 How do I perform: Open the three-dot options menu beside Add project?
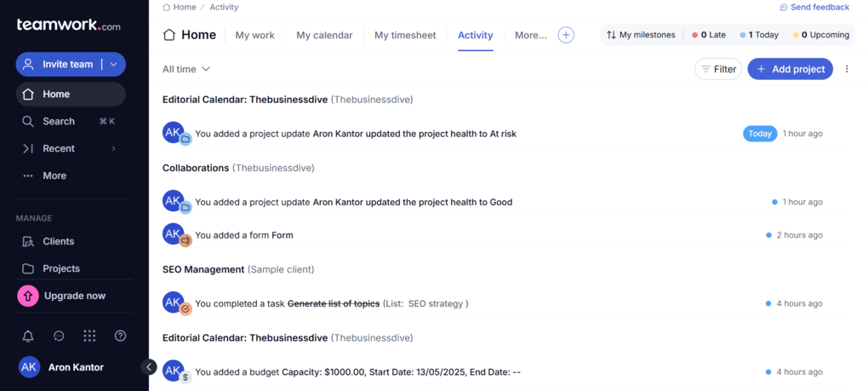847,69
